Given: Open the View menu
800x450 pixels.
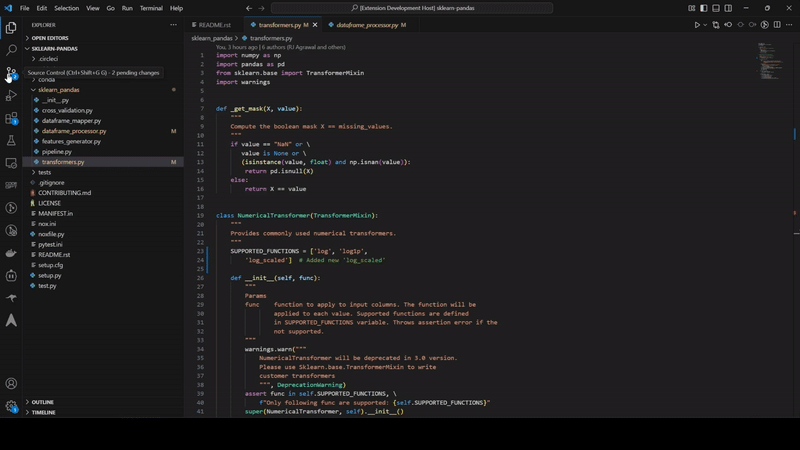Looking at the screenshot, I should point(93,8).
